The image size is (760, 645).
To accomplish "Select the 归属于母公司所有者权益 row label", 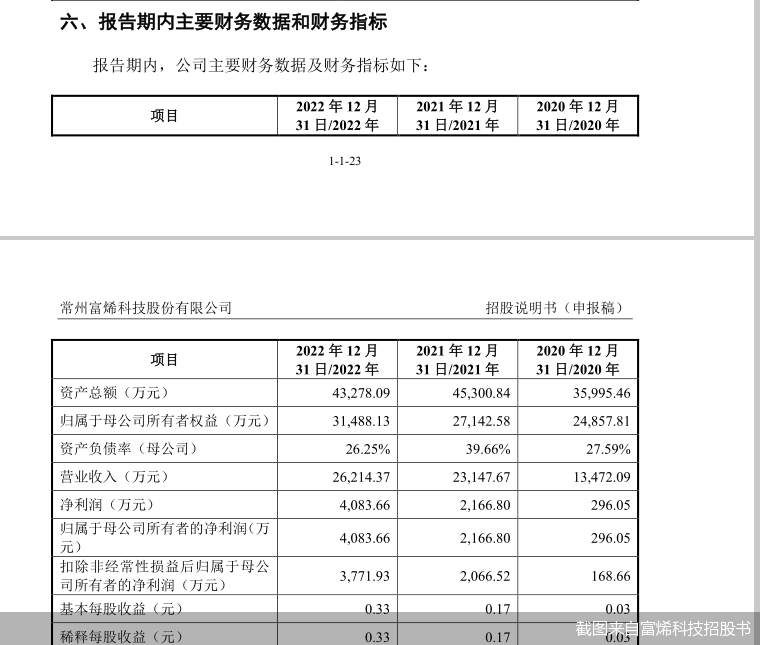I will 160,421.
